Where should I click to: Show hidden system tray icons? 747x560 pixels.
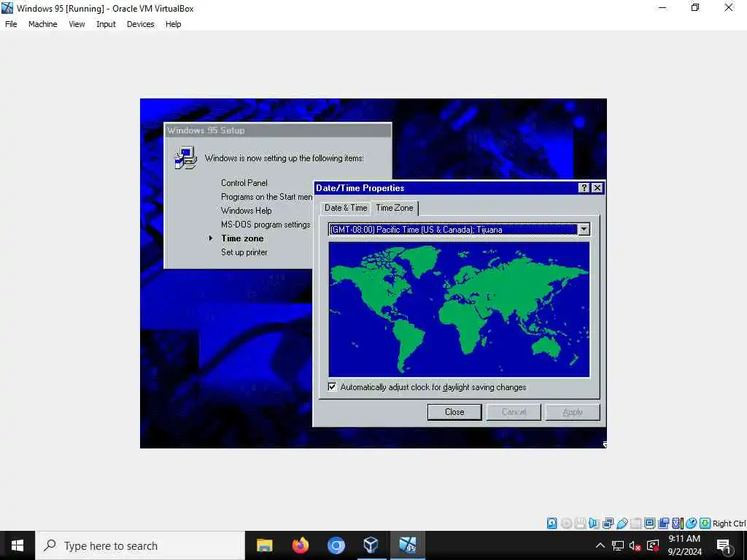[600, 545]
